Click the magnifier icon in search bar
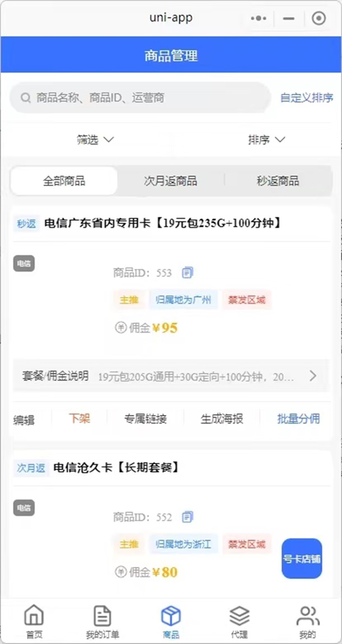342x644 pixels. [x=26, y=97]
